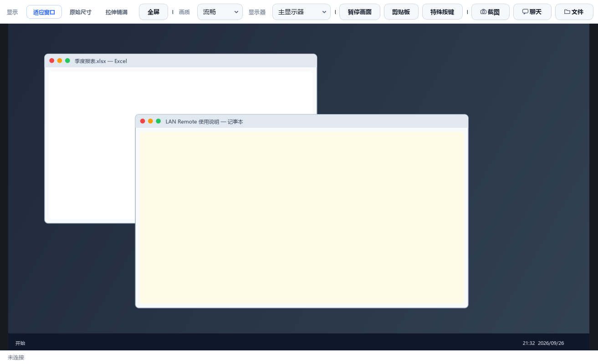Screen dimensions: 598x364
Task: Choose 拉伸铺满 display mode
Action: 117,12
